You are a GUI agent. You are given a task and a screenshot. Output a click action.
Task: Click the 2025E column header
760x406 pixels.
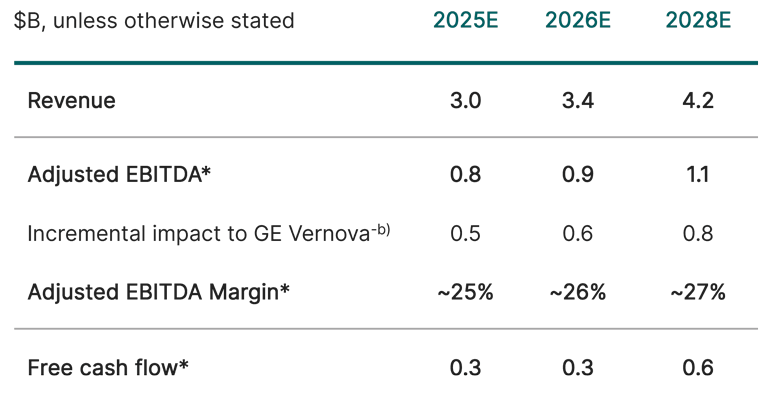(466, 21)
